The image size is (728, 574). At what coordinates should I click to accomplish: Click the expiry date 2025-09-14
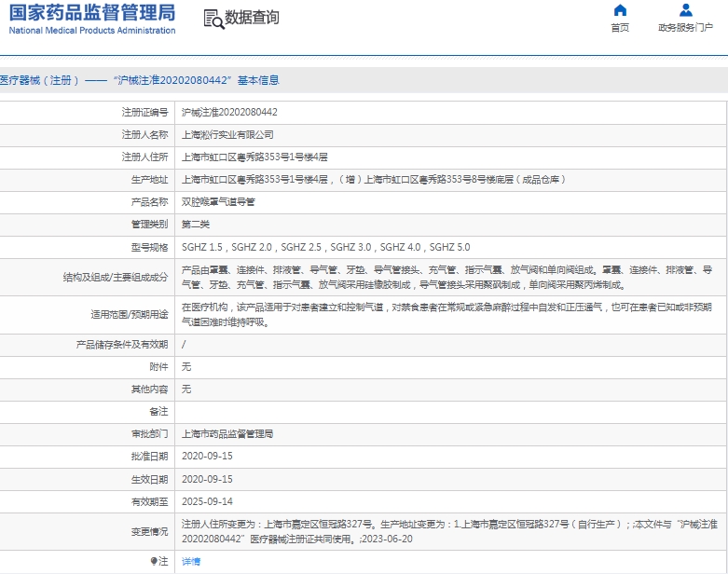click(207, 501)
